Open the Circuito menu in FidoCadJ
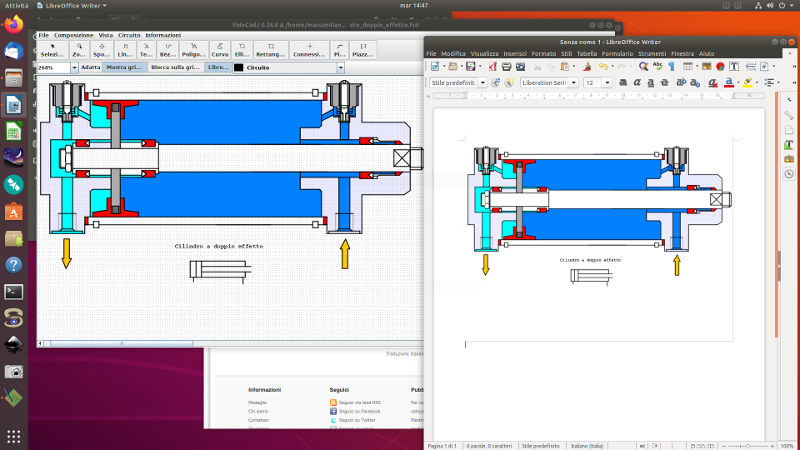The width and height of the screenshot is (800, 450). (x=129, y=35)
